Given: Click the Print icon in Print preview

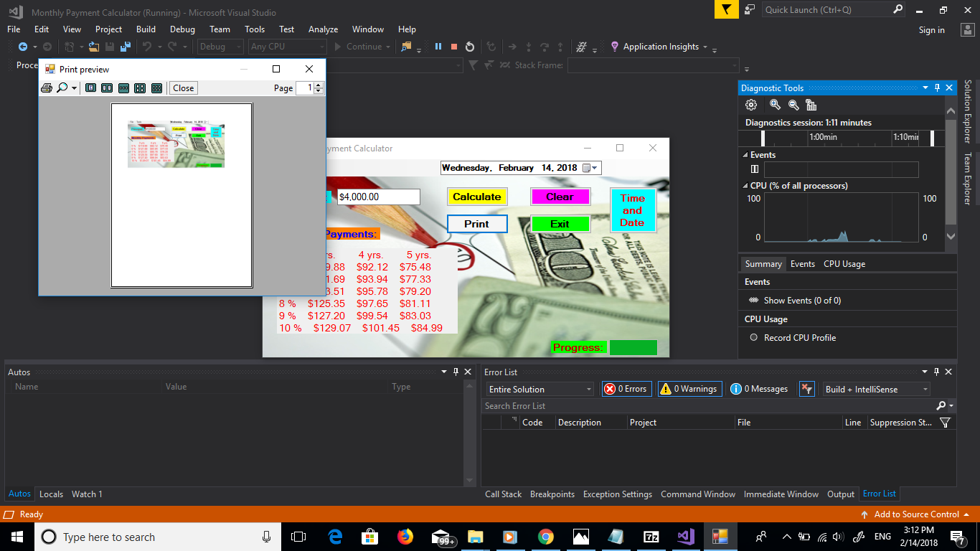Looking at the screenshot, I should pyautogui.click(x=46, y=88).
